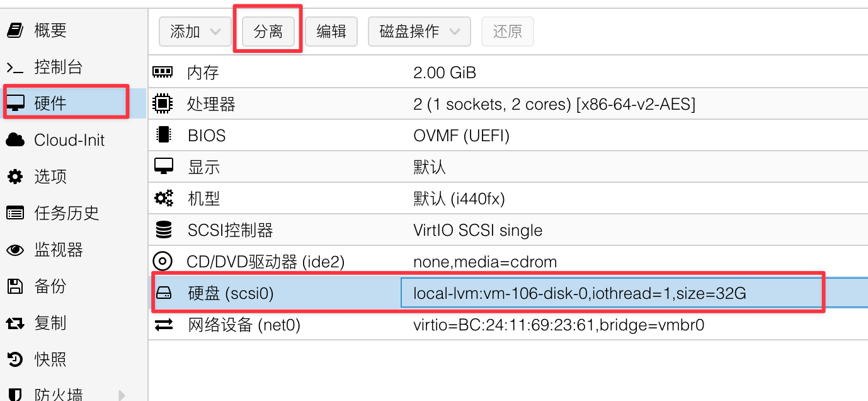
Task: Select the local-lvm:vm-106-disk-0 value cell
Action: point(579,293)
